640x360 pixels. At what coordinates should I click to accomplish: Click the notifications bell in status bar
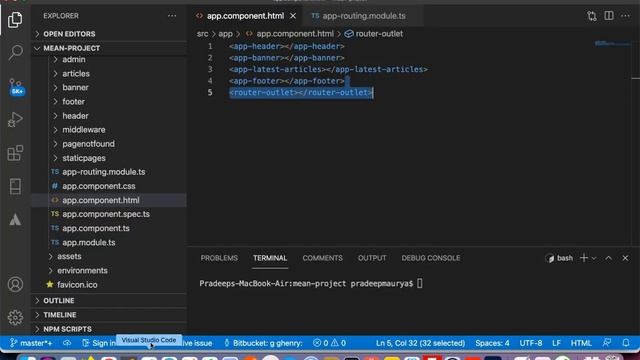(626, 343)
